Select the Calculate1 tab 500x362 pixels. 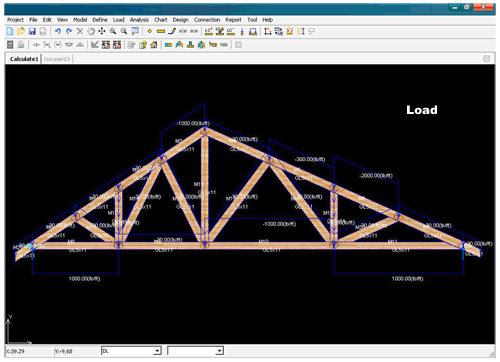pyautogui.click(x=24, y=59)
